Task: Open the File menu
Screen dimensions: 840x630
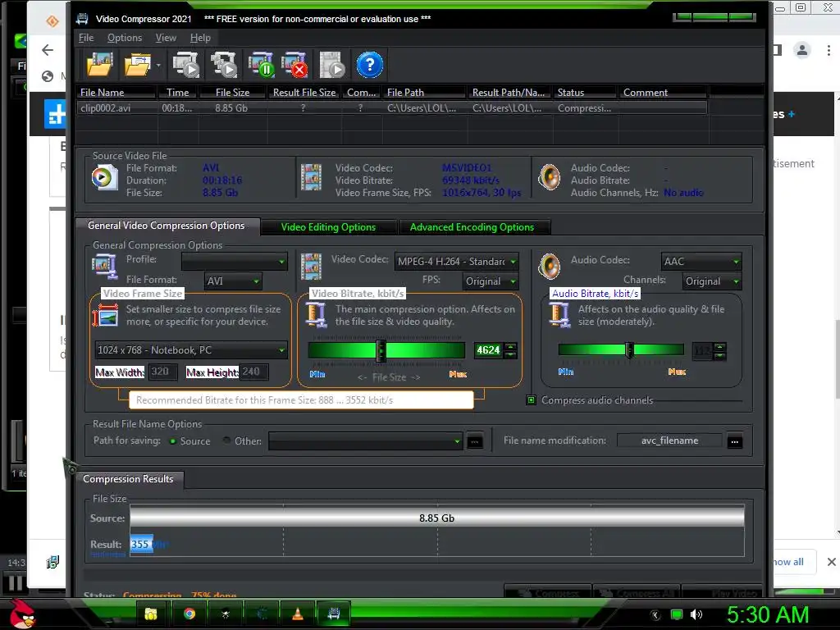Action: coord(85,38)
